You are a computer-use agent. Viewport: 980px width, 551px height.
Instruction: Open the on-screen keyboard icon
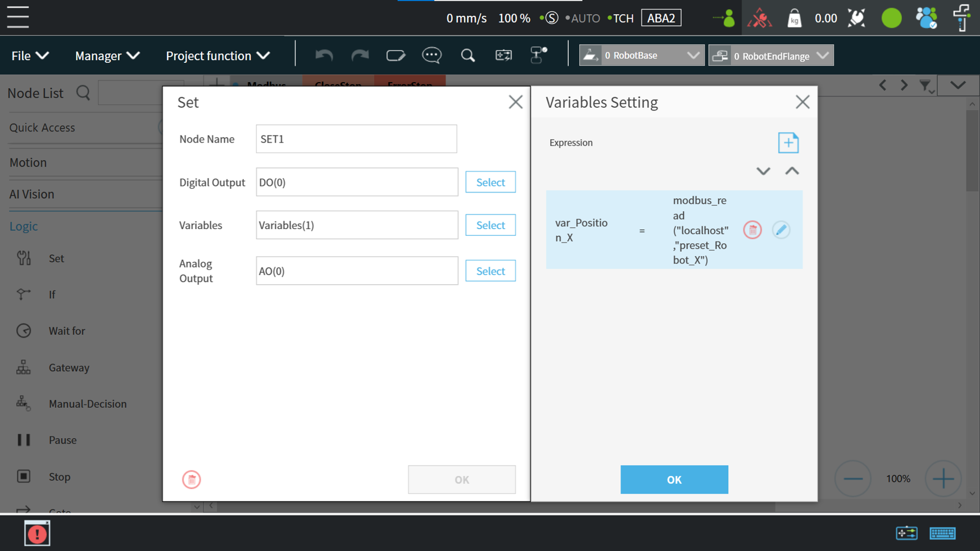tap(942, 533)
